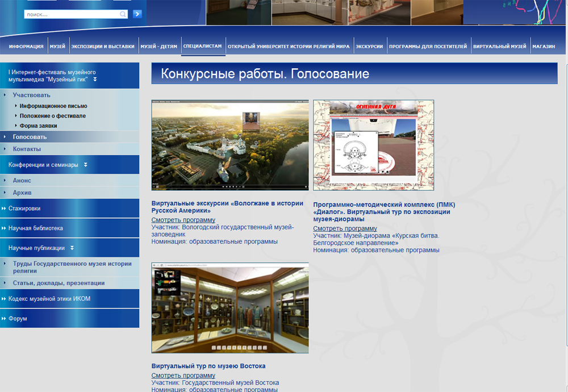Image resolution: width=568 pixels, height=392 pixels.
Task: Open the Виртуальный музей menu item
Action: pyautogui.click(x=499, y=47)
